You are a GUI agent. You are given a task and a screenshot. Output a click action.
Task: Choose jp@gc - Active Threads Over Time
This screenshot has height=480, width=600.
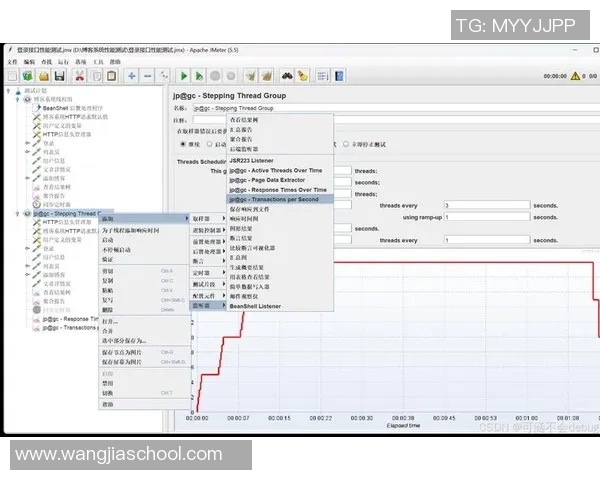276,170
